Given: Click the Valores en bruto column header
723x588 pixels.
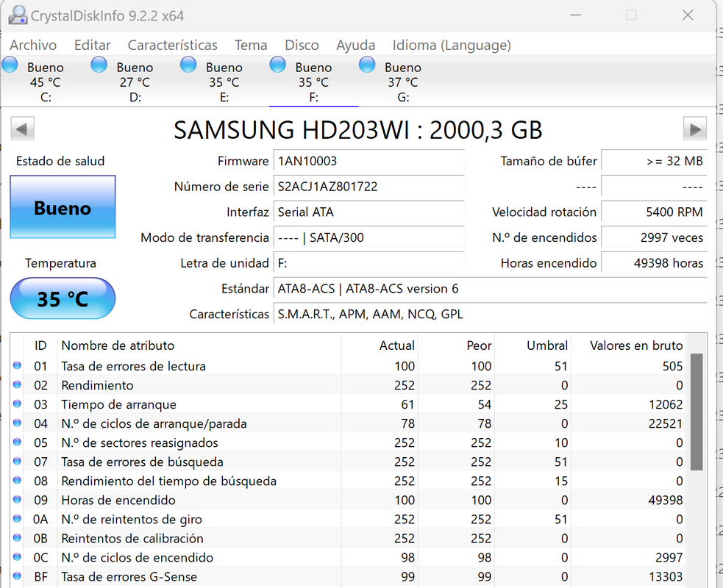Looking at the screenshot, I should click(628, 345).
